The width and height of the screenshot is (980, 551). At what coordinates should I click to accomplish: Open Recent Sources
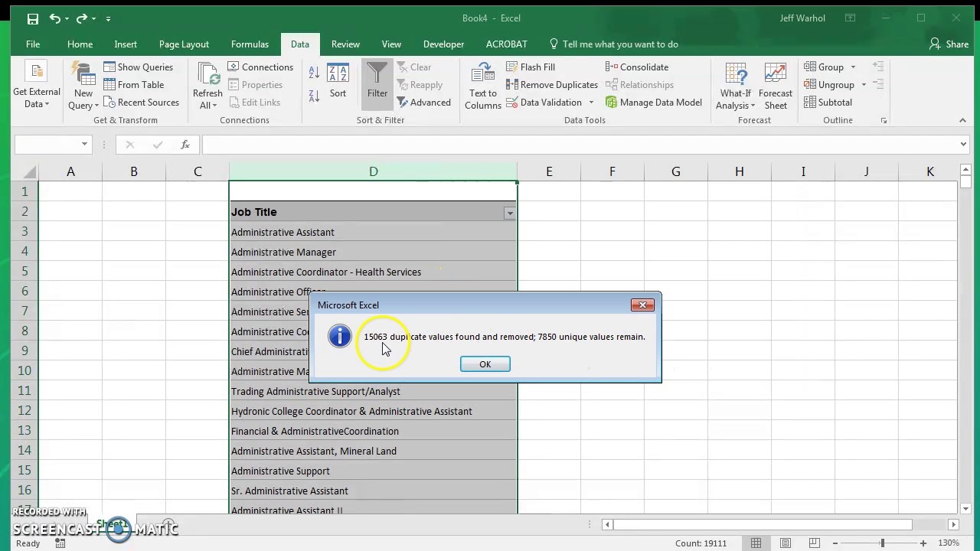[142, 103]
